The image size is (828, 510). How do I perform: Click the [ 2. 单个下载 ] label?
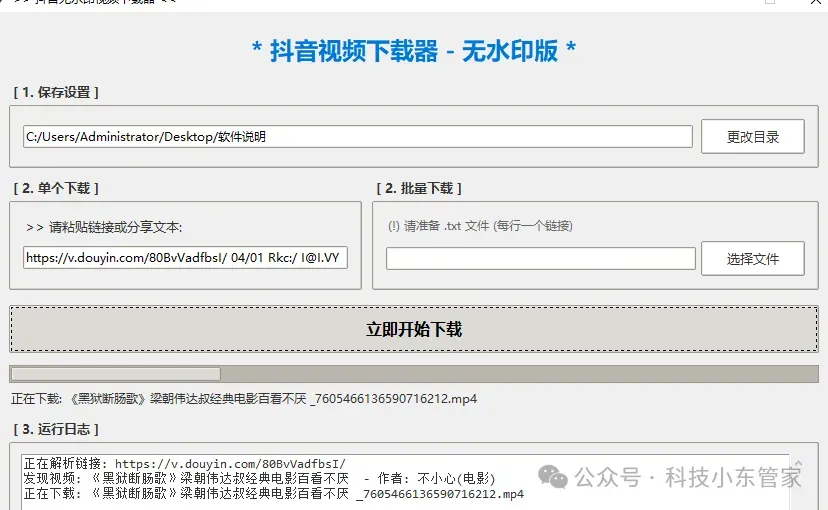pyautogui.click(x=56, y=188)
